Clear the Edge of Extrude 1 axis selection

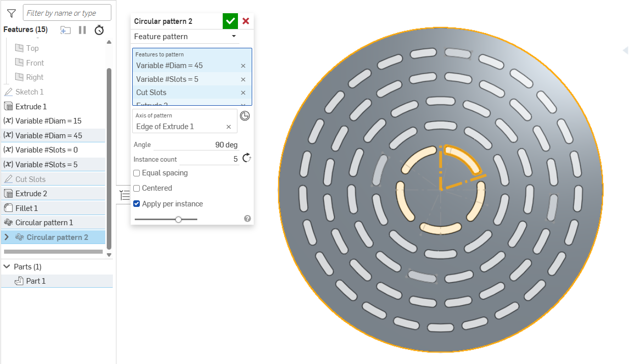[228, 127]
